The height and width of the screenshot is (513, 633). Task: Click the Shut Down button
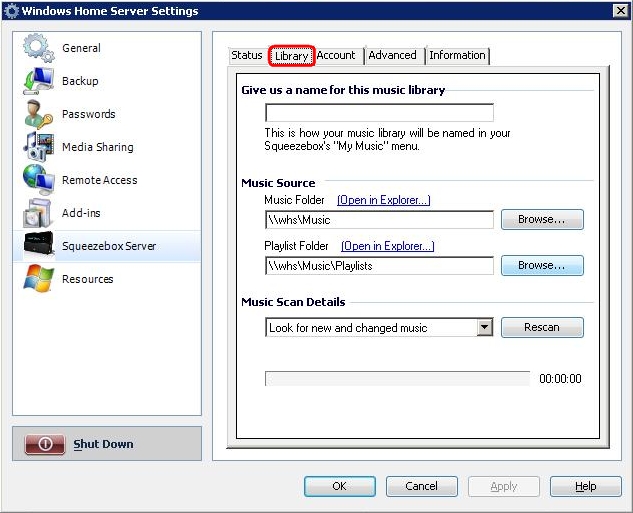[x=106, y=444]
